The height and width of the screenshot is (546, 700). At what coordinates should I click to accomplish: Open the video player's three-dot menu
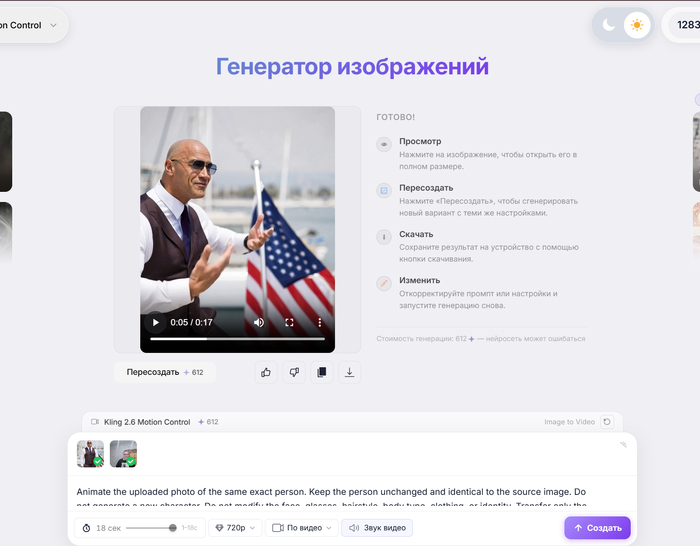[320, 322]
